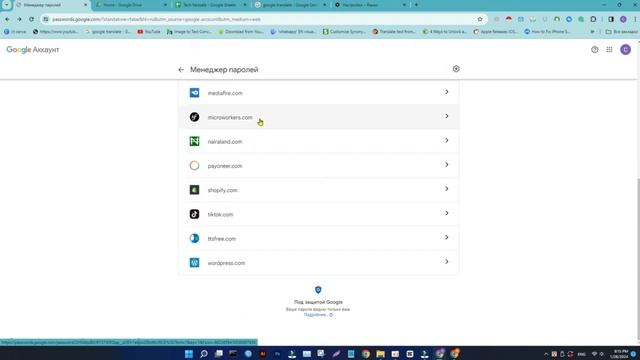
Task: Open the Chrome profile avatar
Action: pos(623,19)
